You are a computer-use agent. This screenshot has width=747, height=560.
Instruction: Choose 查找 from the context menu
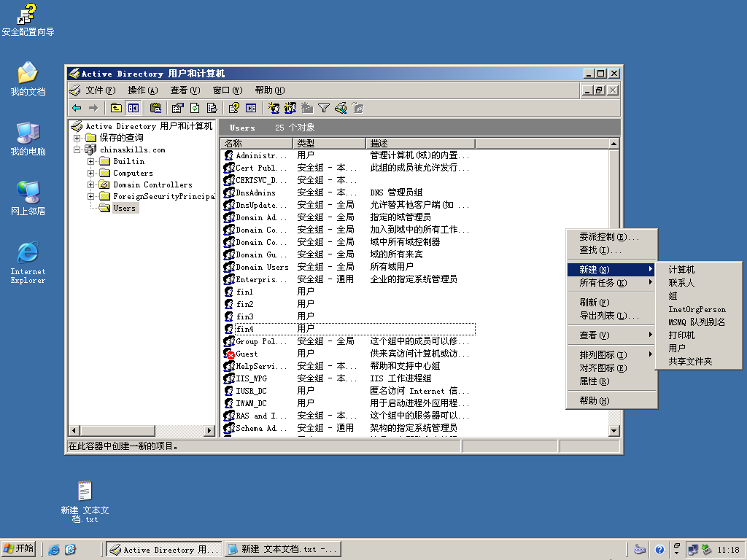pyautogui.click(x=612, y=250)
